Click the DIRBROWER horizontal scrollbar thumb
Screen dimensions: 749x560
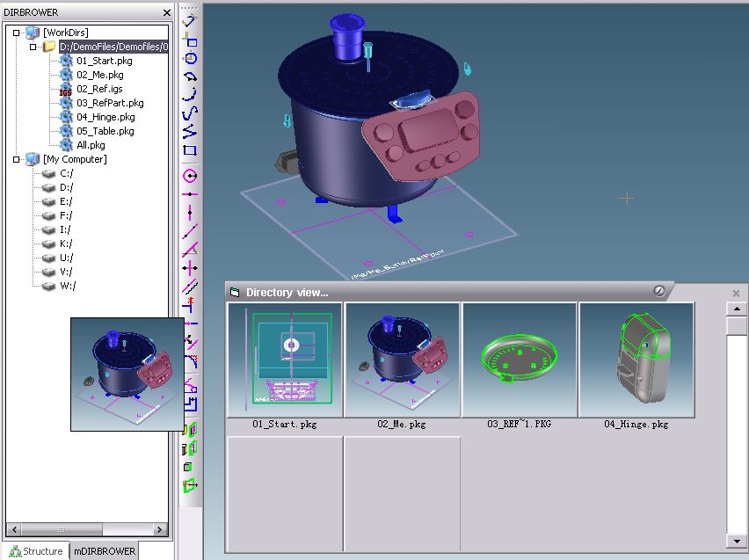coord(62,529)
